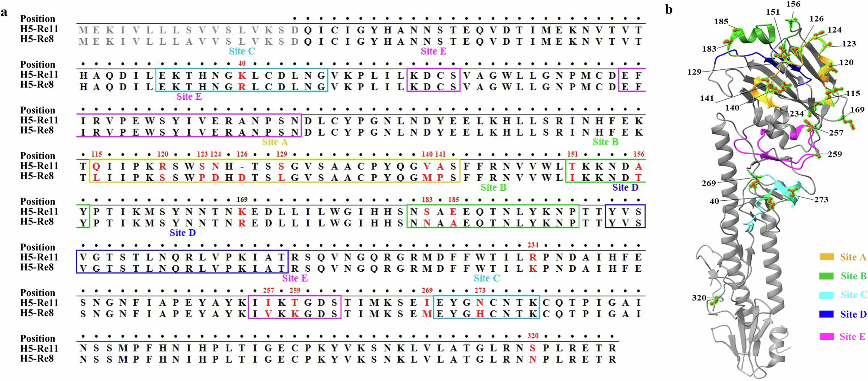Click the cyan Site C legend swatch

(826, 295)
